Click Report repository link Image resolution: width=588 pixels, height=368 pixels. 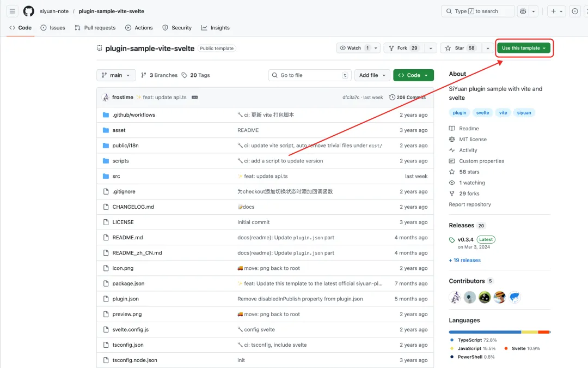(470, 204)
